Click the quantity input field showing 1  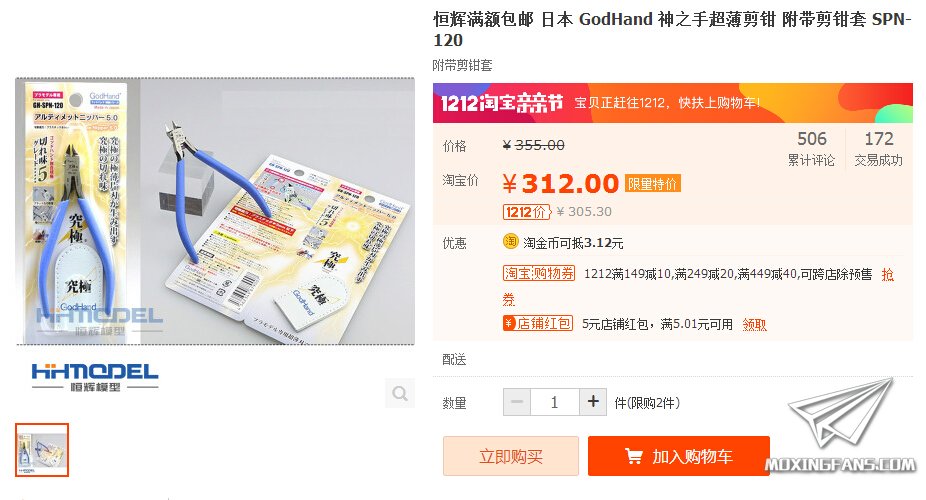[x=555, y=402]
